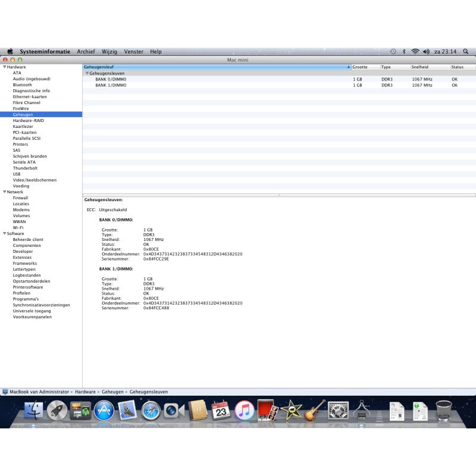Open GarageBand guitar icon
This screenshot has height=476, width=476.
click(314, 411)
